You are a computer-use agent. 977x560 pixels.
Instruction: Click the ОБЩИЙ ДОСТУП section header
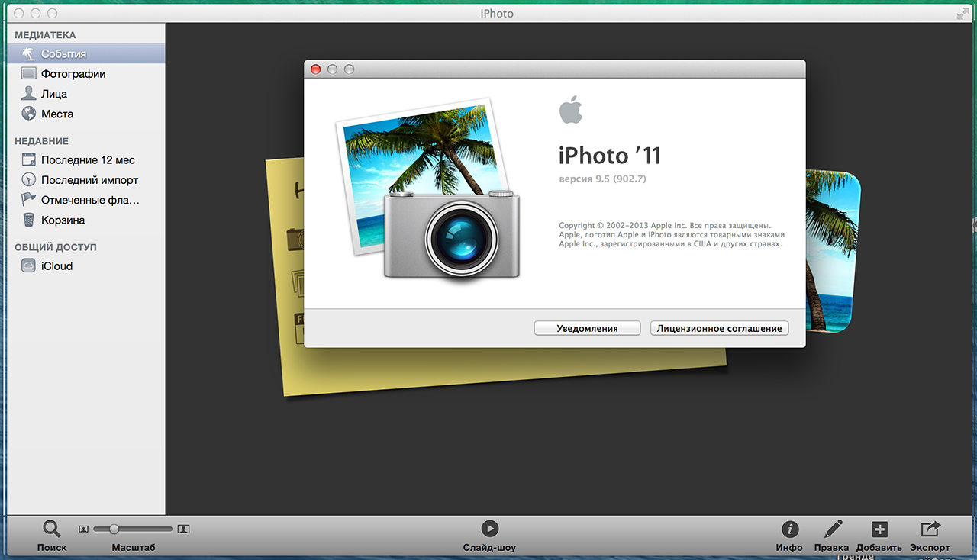56,247
